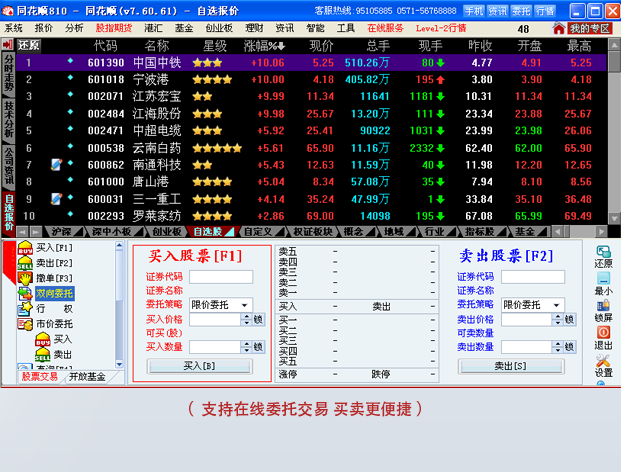621x472 pixels.
Task: Open the 分析 menu
Action: [x=74, y=28]
